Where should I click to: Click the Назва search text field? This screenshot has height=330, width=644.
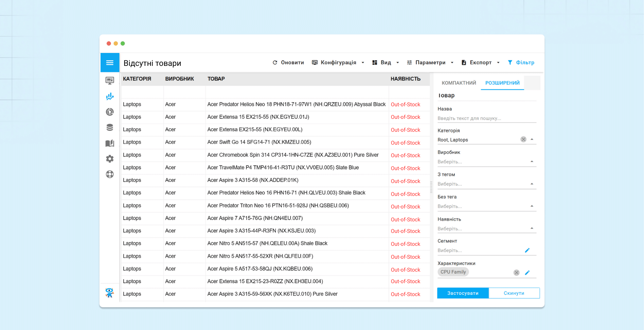click(486, 118)
